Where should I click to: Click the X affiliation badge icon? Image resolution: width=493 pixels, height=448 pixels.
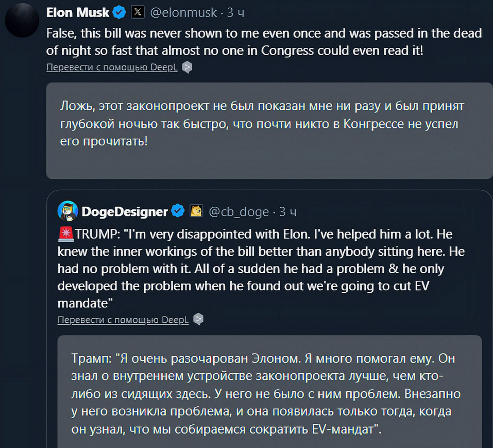point(138,12)
